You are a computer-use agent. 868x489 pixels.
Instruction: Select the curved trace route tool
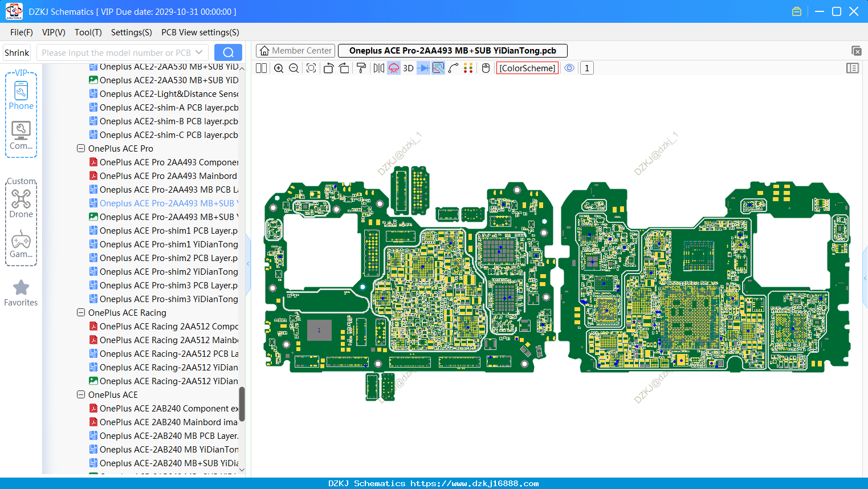453,68
